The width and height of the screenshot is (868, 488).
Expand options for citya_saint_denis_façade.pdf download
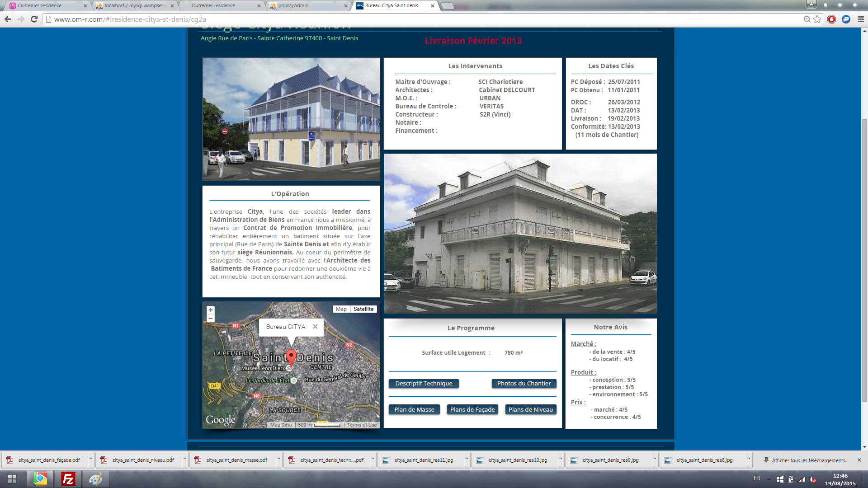pos(91,460)
